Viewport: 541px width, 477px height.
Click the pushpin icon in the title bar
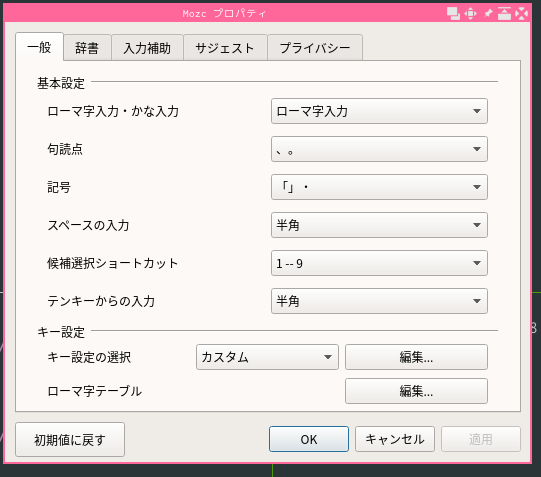click(x=488, y=13)
